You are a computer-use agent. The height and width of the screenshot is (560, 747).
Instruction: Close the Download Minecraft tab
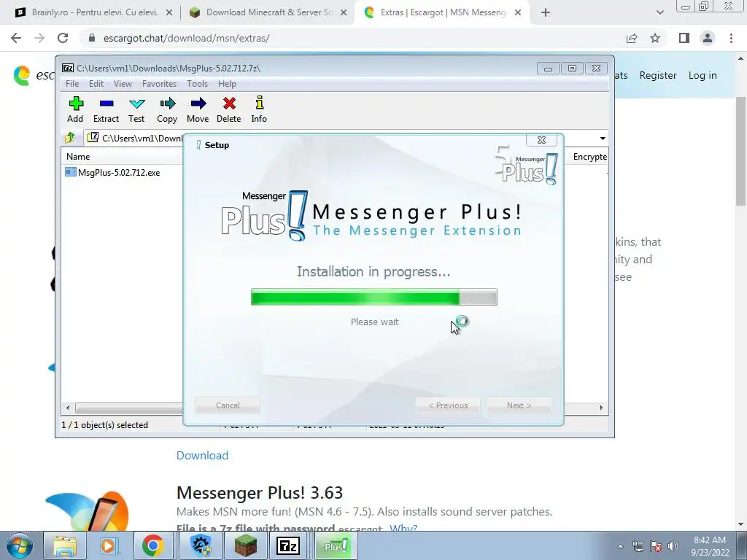tap(344, 13)
